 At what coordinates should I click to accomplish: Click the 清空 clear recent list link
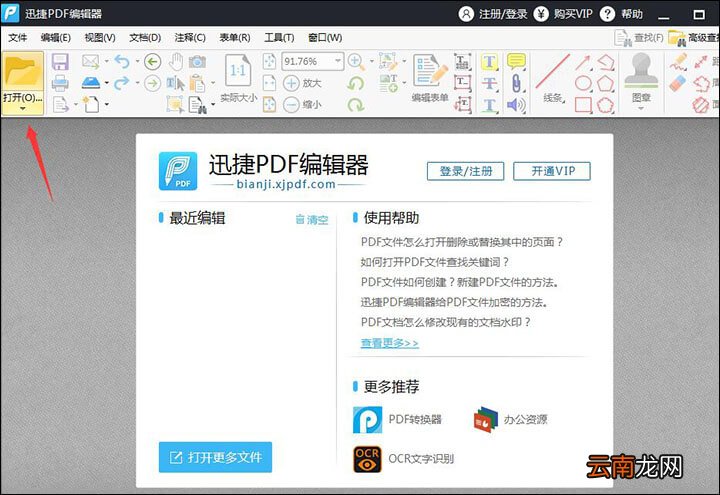click(x=312, y=220)
